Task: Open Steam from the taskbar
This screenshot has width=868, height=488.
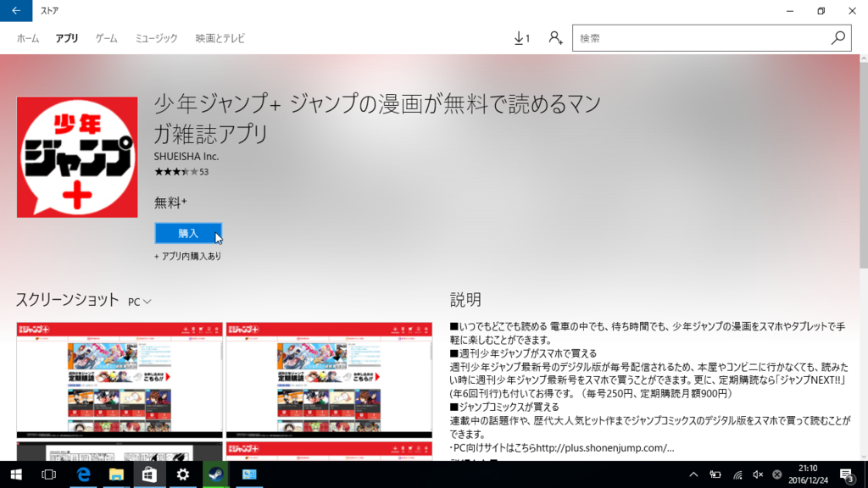Action: pos(216,474)
